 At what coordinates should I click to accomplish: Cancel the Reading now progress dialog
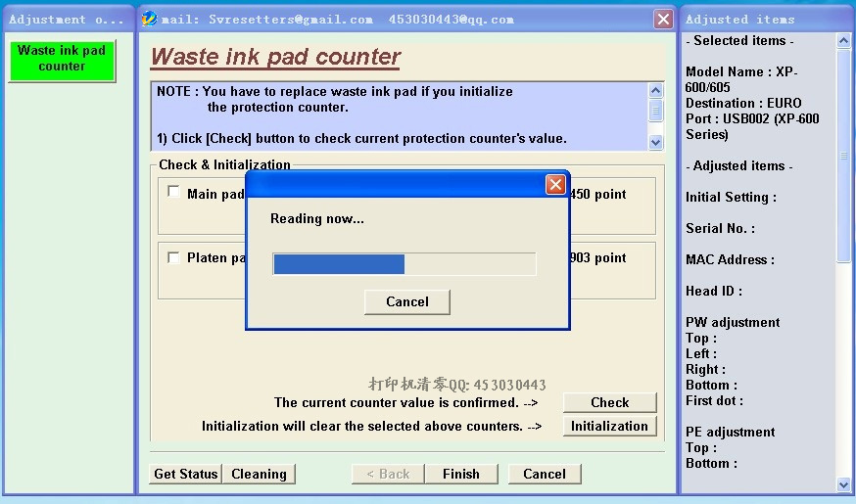(407, 301)
